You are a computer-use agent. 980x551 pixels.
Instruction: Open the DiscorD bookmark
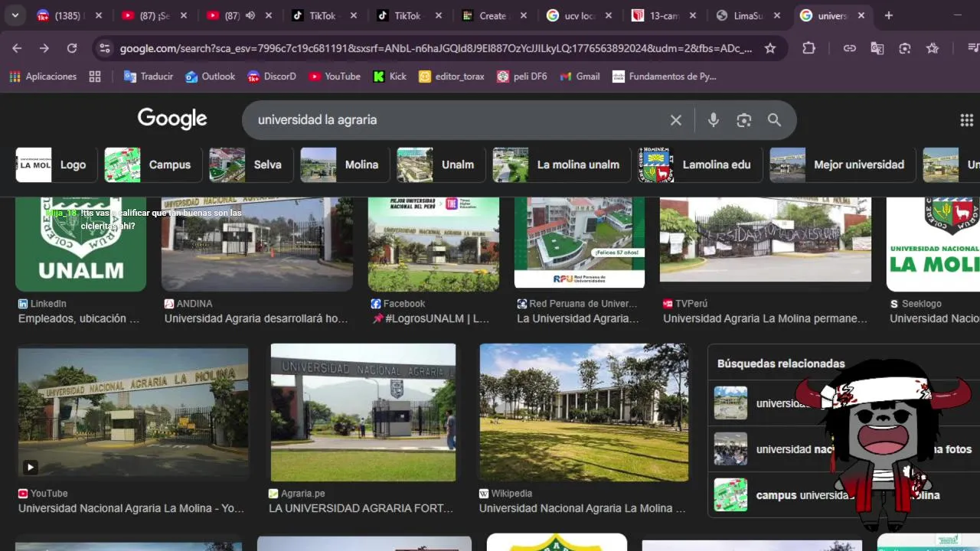click(x=272, y=77)
